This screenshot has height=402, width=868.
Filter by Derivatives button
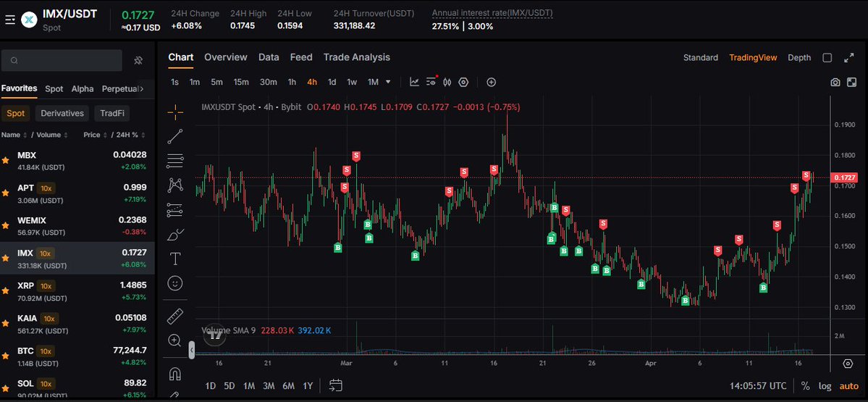[x=62, y=114]
